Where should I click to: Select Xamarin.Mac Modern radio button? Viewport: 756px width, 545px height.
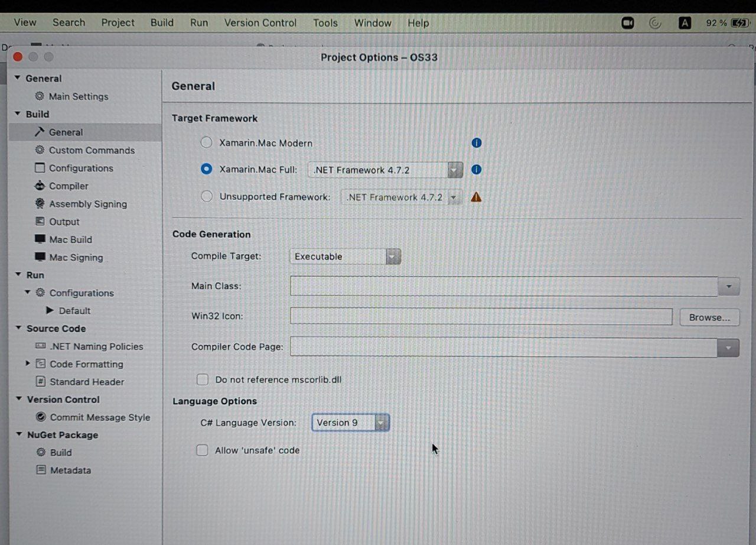pyautogui.click(x=206, y=142)
